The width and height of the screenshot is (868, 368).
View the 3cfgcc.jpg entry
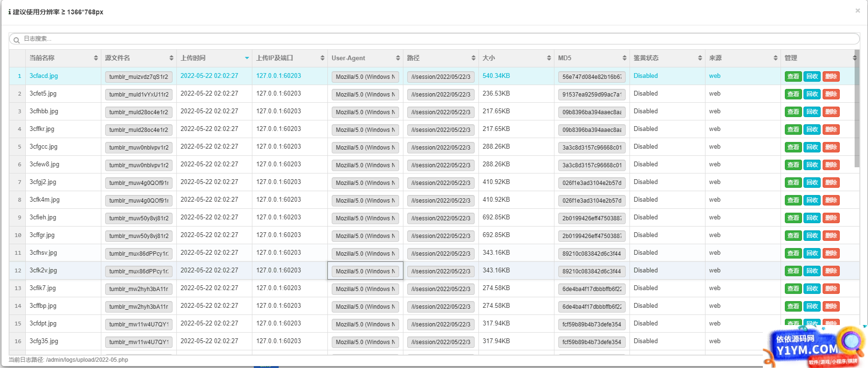tap(793, 147)
